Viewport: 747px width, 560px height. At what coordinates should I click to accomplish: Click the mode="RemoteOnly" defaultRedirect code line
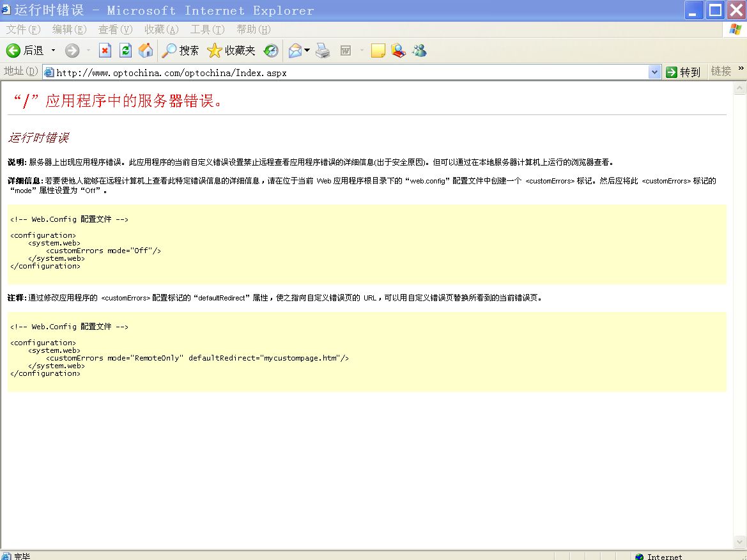point(197,358)
